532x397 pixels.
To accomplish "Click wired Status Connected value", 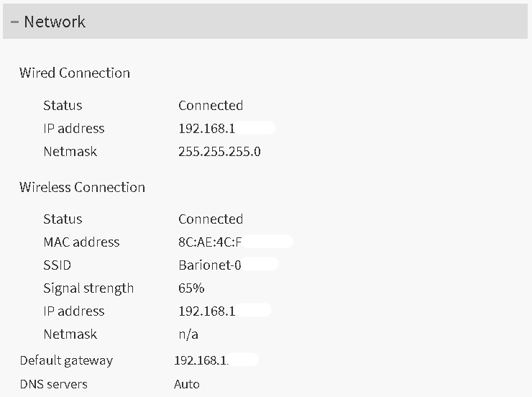I will pyautogui.click(x=211, y=105).
